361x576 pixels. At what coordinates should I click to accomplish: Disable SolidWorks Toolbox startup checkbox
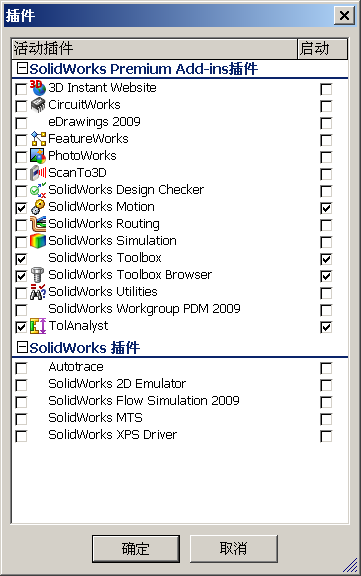coord(326,259)
